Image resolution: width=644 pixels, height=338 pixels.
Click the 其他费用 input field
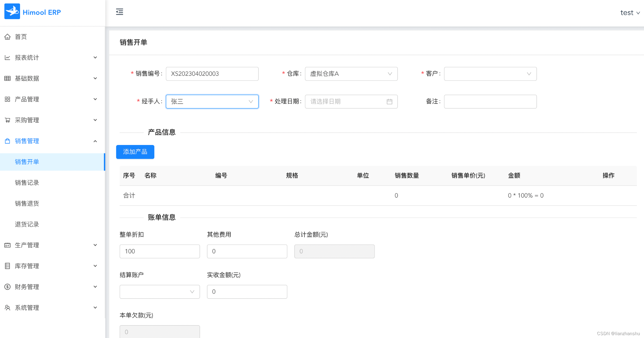(x=247, y=251)
